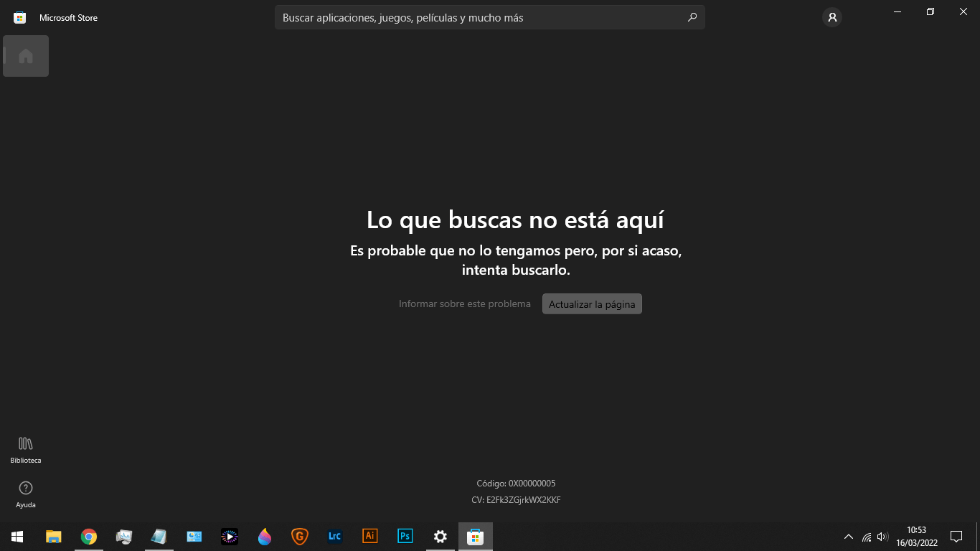Viewport: 980px width, 551px height.
Task: Open the notification Action Center
Action: coord(956,537)
